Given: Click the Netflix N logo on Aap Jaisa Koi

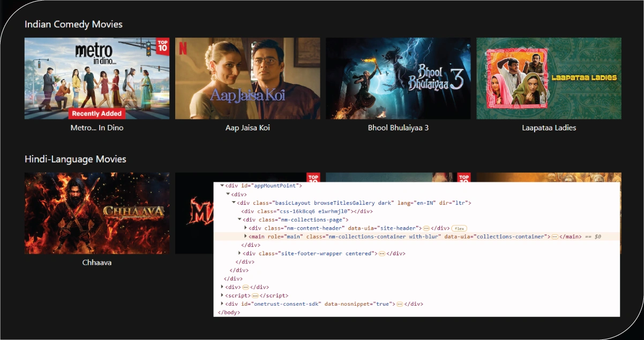Looking at the screenshot, I should coord(182,48).
